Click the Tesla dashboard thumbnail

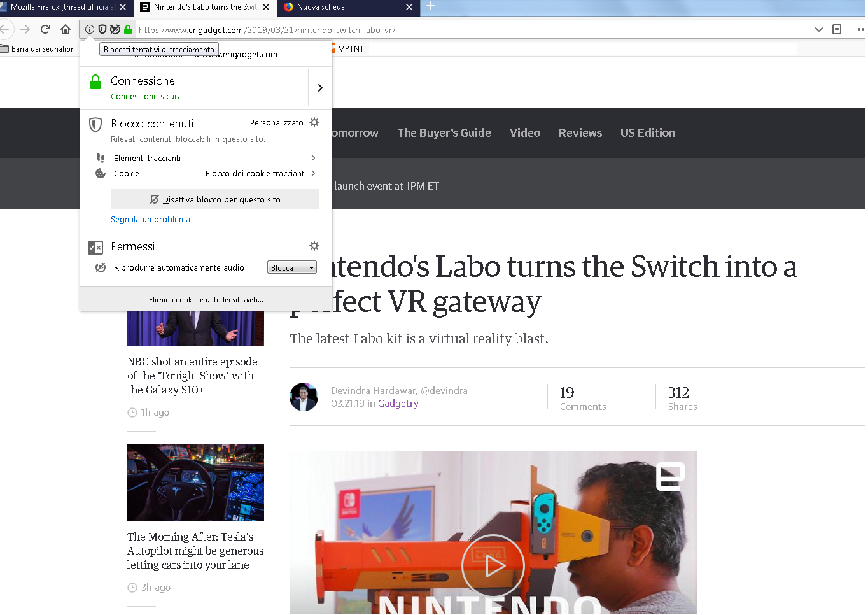point(195,482)
